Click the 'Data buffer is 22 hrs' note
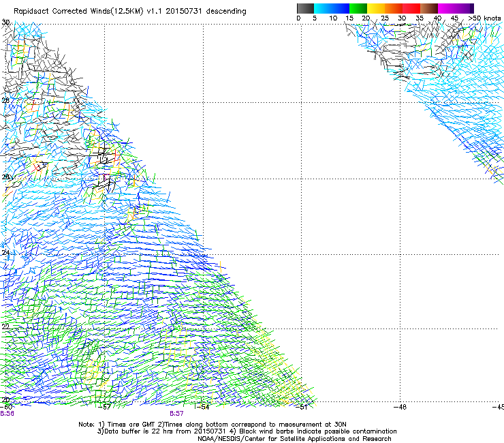 tap(161, 431)
